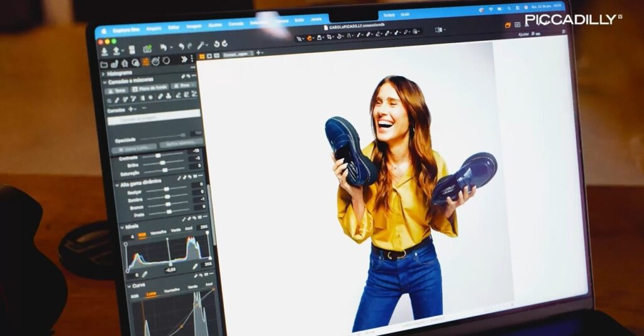Click the import images icon in the toolbar
The width and height of the screenshot is (644, 336).
104,50
